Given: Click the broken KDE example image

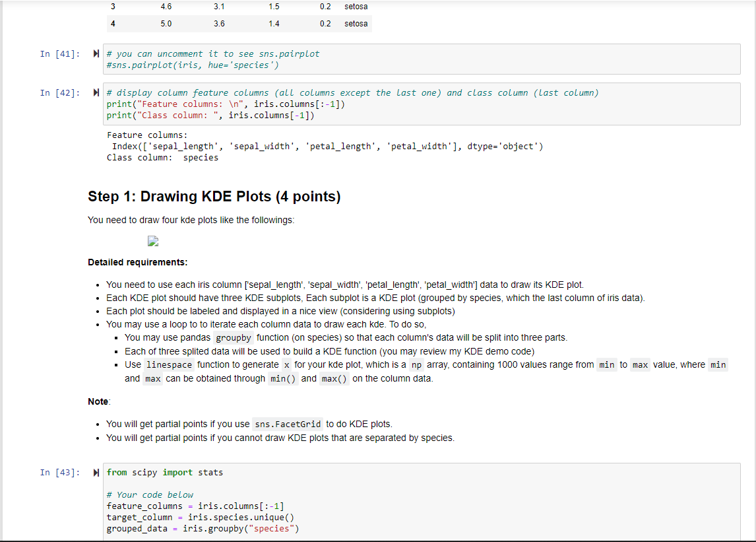Looking at the screenshot, I should (153, 242).
